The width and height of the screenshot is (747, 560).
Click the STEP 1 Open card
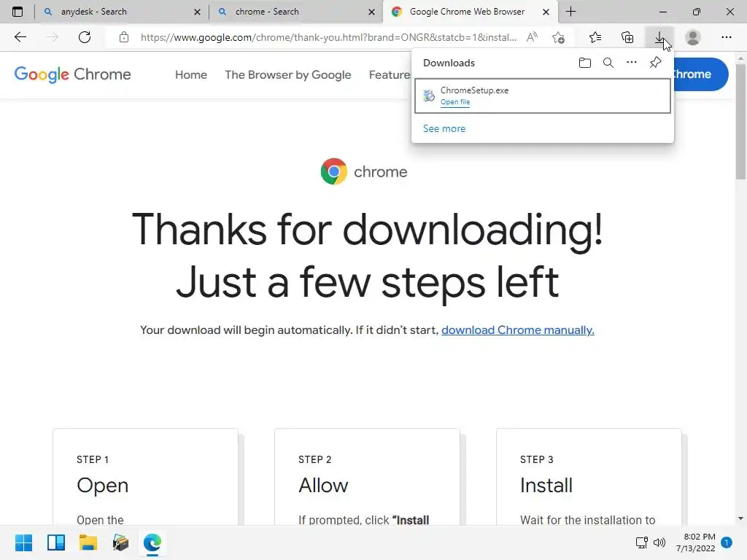(145, 477)
